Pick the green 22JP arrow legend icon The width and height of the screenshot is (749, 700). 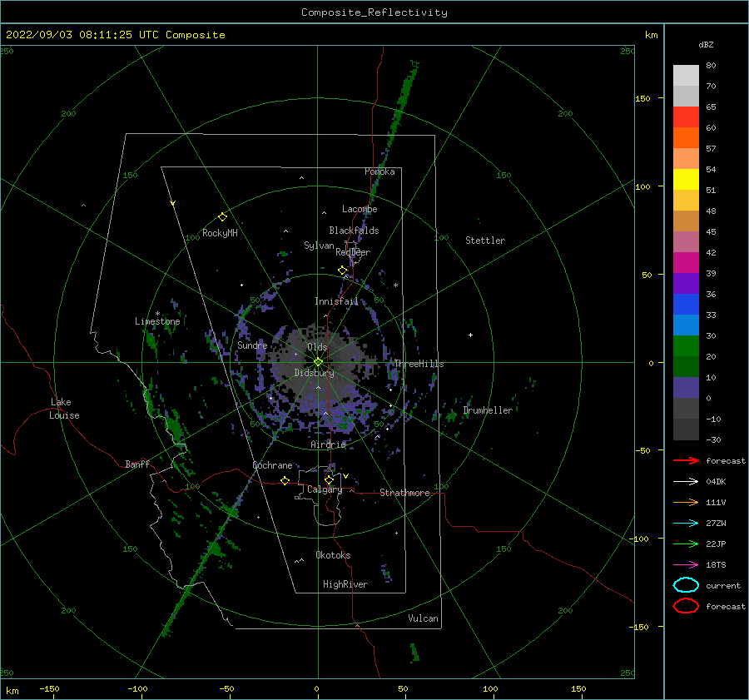686,544
